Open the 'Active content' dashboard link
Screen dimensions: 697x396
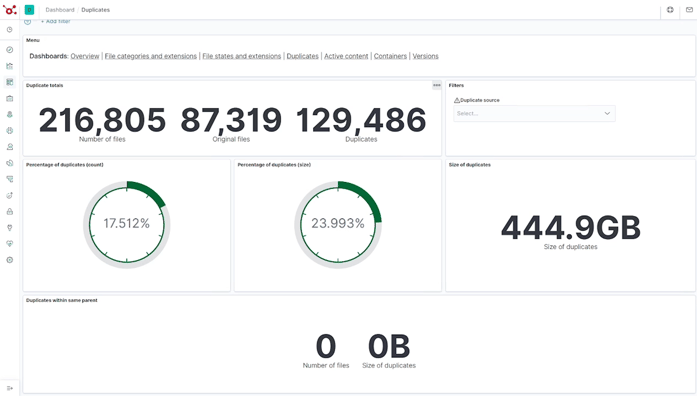coord(346,56)
